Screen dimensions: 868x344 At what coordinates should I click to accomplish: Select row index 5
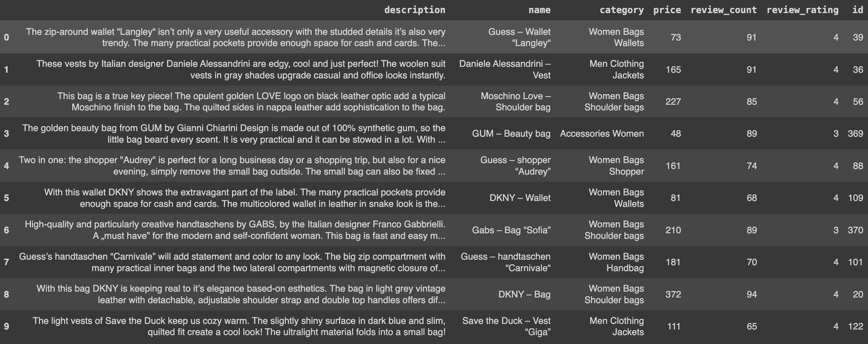pyautogui.click(x=6, y=198)
